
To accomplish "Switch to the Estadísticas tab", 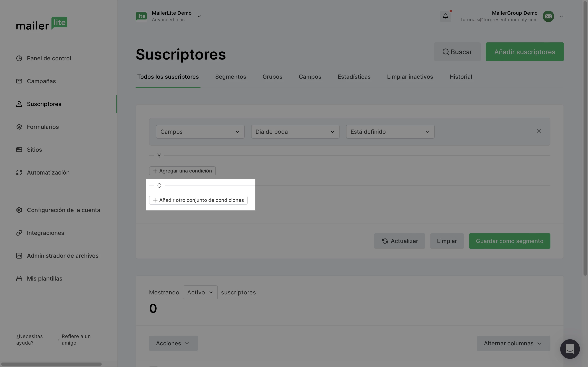I will click(354, 77).
